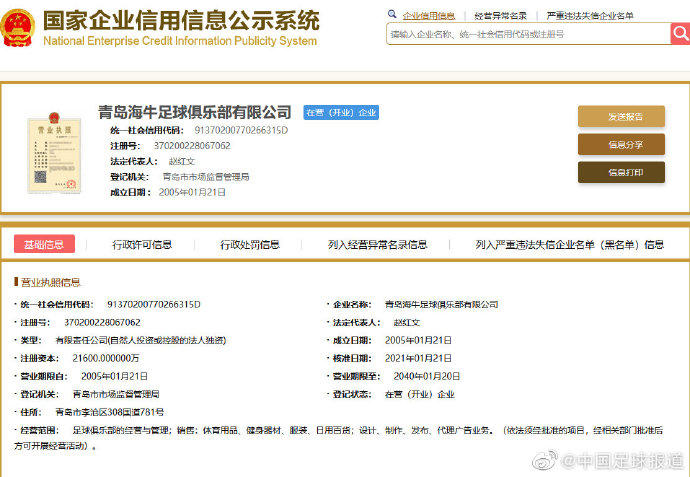Click the 营业执照信息 section heading
The height and width of the screenshot is (477, 690).
click(x=51, y=283)
